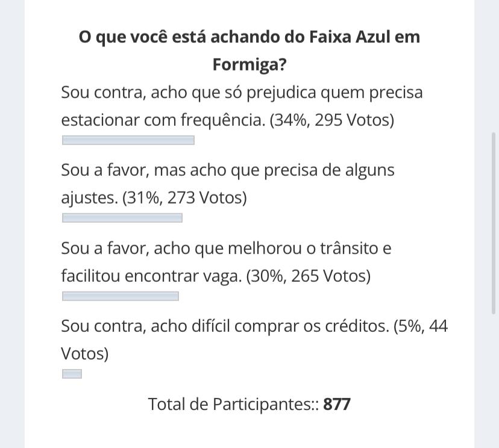The image size is (499, 448).
Task: Click the word "Formiga?" in the heading
Action: pyautogui.click(x=249, y=64)
